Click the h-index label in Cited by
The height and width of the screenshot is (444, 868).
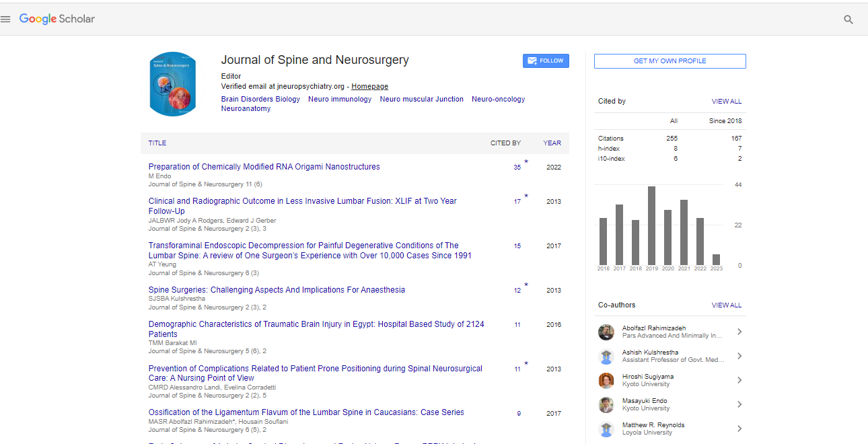click(x=609, y=149)
